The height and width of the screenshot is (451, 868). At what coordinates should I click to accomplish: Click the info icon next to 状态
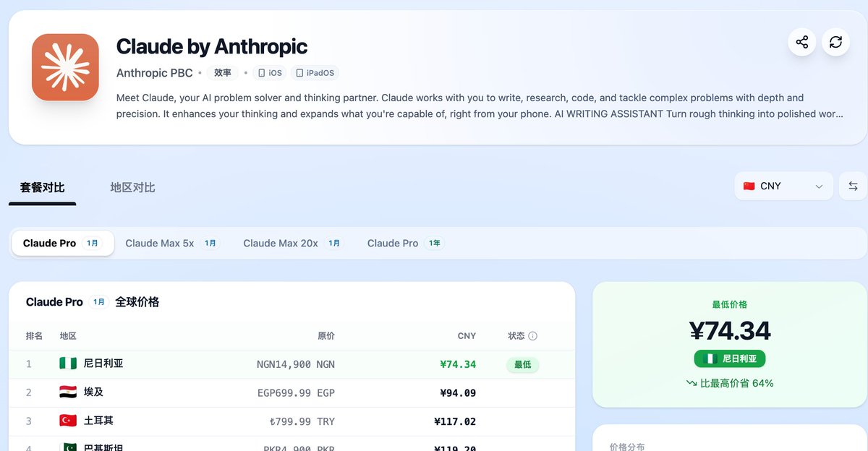533,336
